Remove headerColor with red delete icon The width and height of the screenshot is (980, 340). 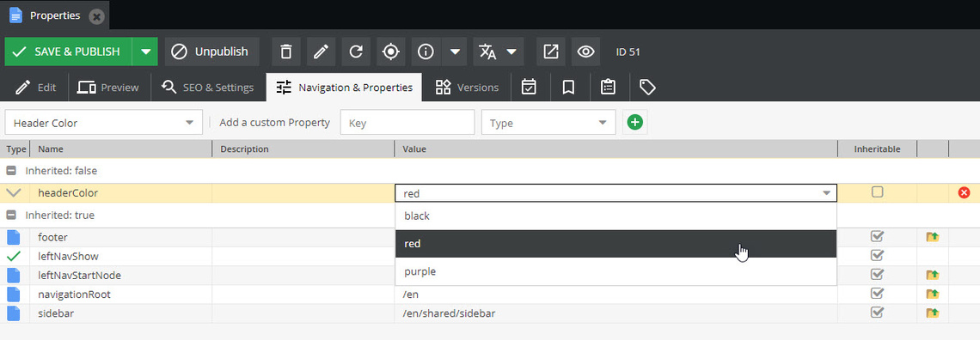(964, 193)
